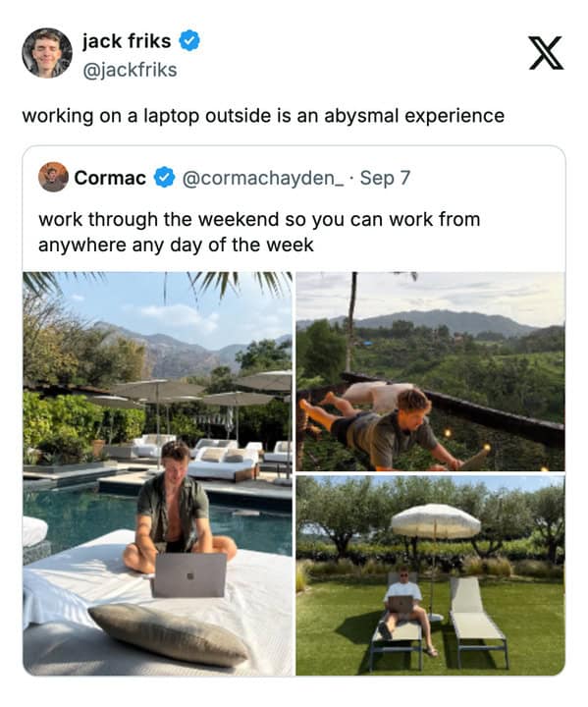
Task: Click the abysmal experience tweet text
Action: pyautogui.click(x=263, y=116)
